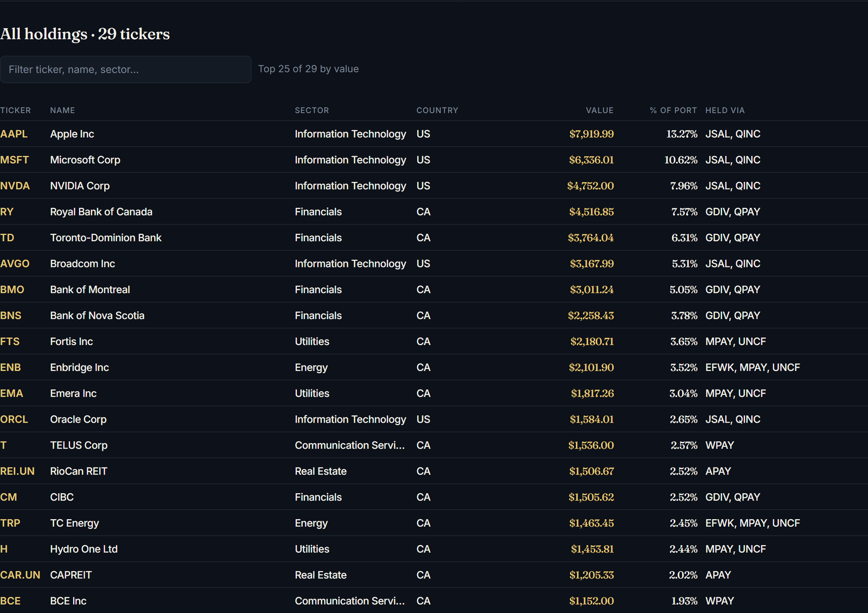Select the MSFT ticker
The width and height of the screenshot is (868, 613).
[x=15, y=160]
